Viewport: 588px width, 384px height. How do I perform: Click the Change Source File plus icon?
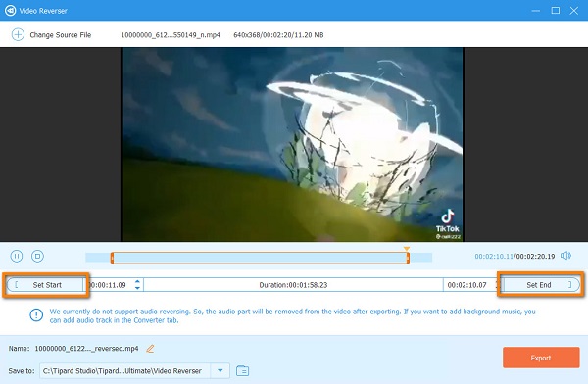point(18,35)
